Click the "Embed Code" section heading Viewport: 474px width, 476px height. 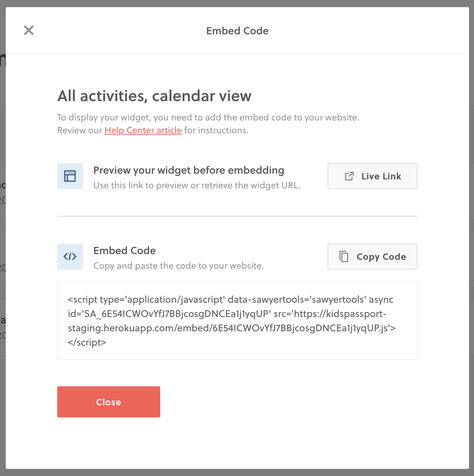click(x=124, y=251)
